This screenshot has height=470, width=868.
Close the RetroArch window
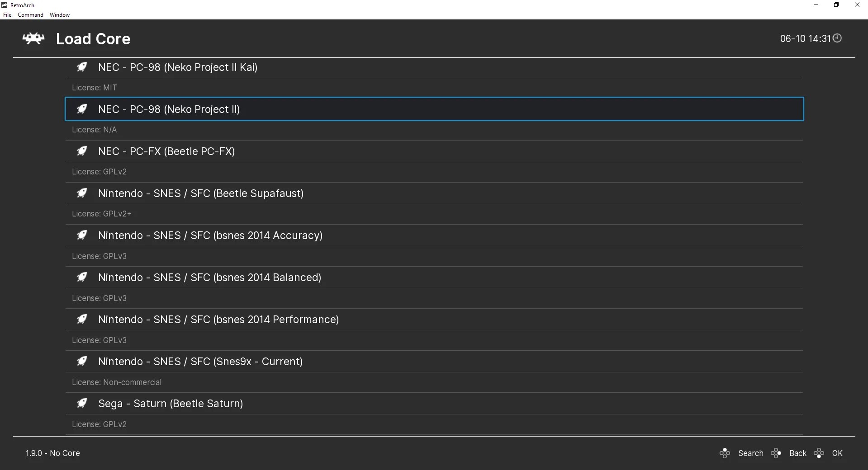pos(857,5)
